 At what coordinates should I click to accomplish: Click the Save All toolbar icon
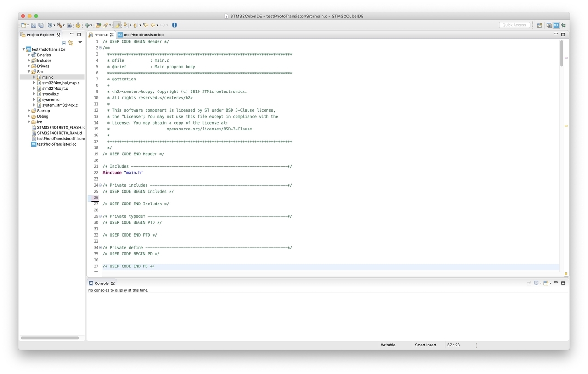tap(41, 25)
